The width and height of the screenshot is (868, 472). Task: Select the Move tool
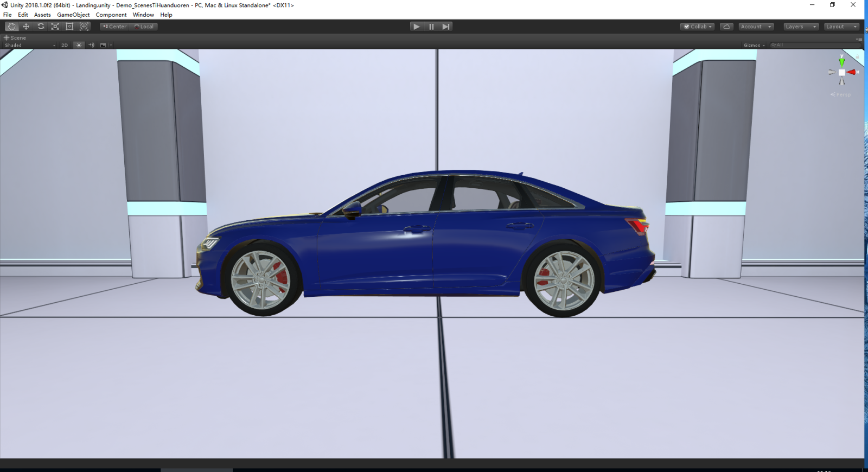point(26,27)
